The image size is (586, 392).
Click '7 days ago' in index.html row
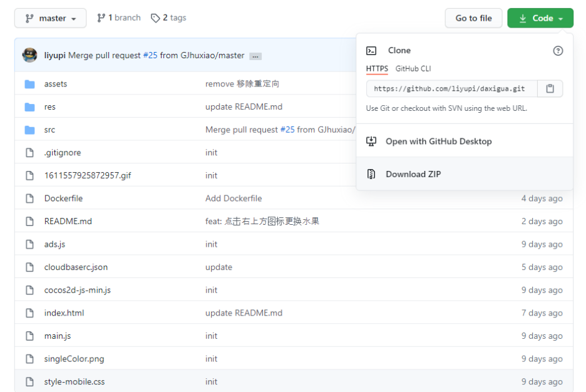pos(542,313)
